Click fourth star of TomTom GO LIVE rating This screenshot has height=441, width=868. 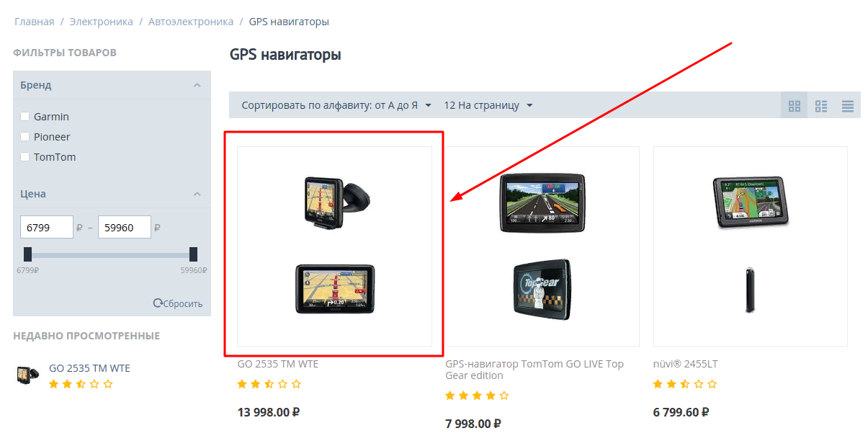pyautogui.click(x=491, y=396)
